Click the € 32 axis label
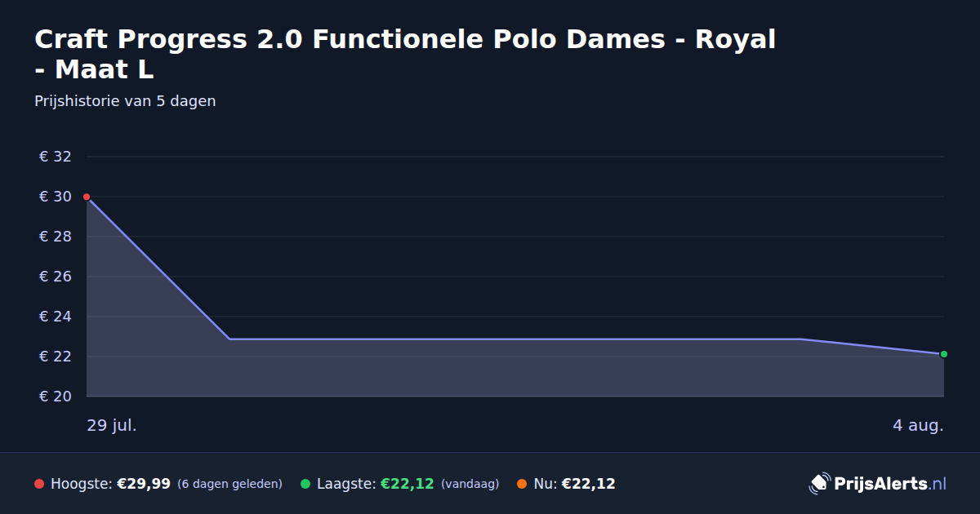980x514 pixels. [56, 157]
